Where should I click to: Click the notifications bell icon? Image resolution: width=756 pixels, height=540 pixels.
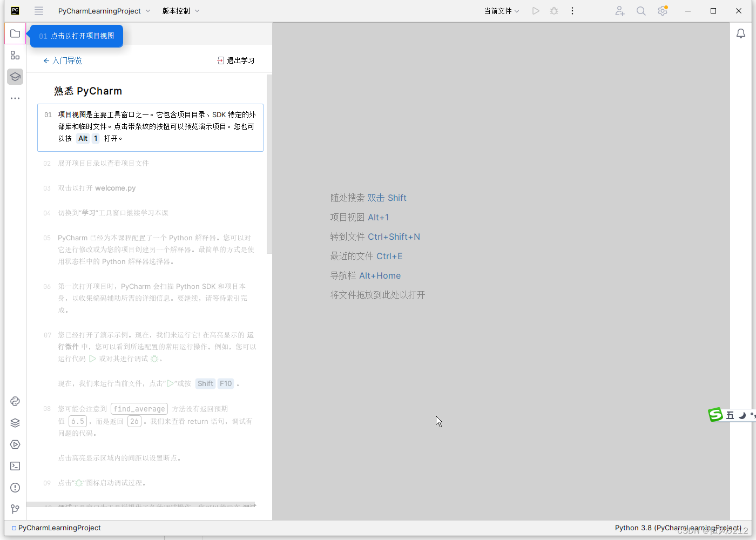(x=741, y=33)
